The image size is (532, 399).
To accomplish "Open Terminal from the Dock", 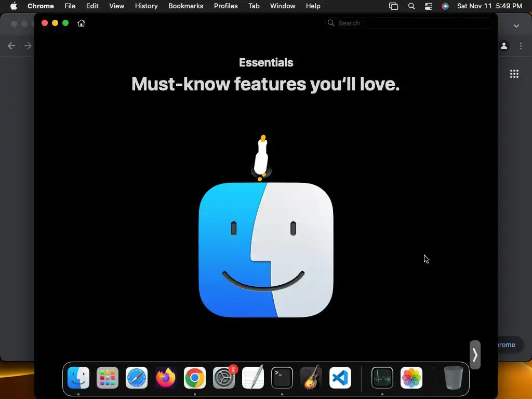I will [x=282, y=378].
